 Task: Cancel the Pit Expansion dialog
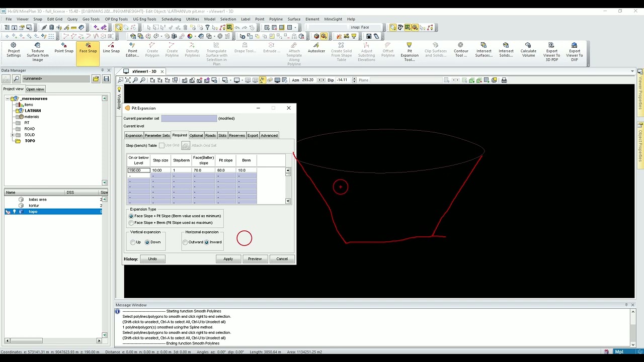pos(282,259)
